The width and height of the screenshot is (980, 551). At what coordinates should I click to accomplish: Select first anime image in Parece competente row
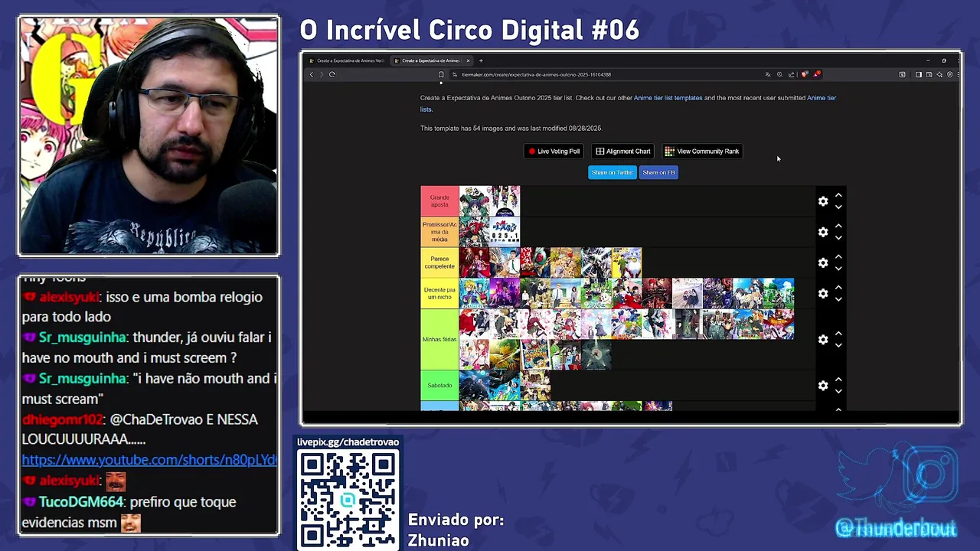[474, 262]
